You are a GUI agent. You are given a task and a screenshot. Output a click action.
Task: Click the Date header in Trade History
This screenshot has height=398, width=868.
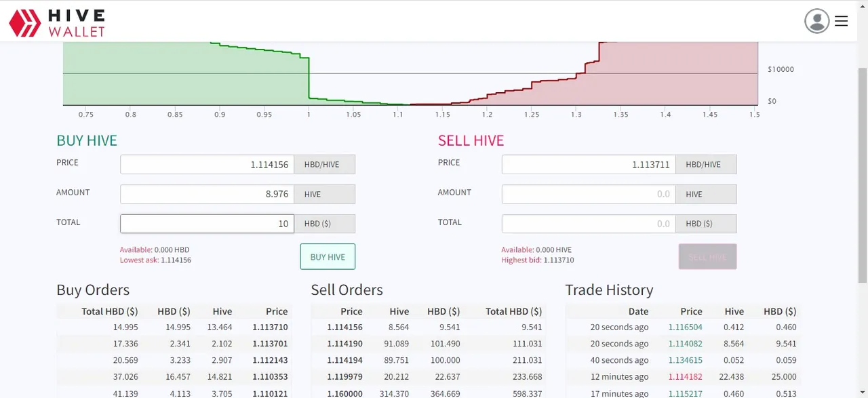tap(638, 311)
